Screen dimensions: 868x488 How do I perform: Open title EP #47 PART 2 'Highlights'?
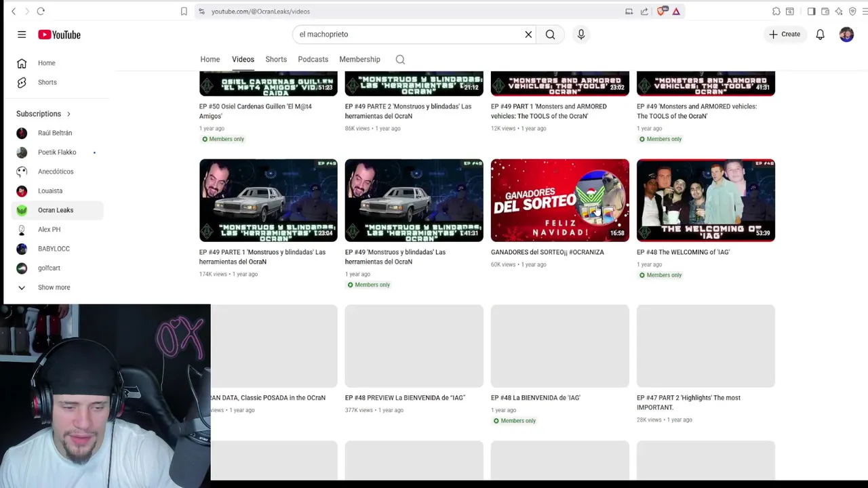[x=688, y=403]
